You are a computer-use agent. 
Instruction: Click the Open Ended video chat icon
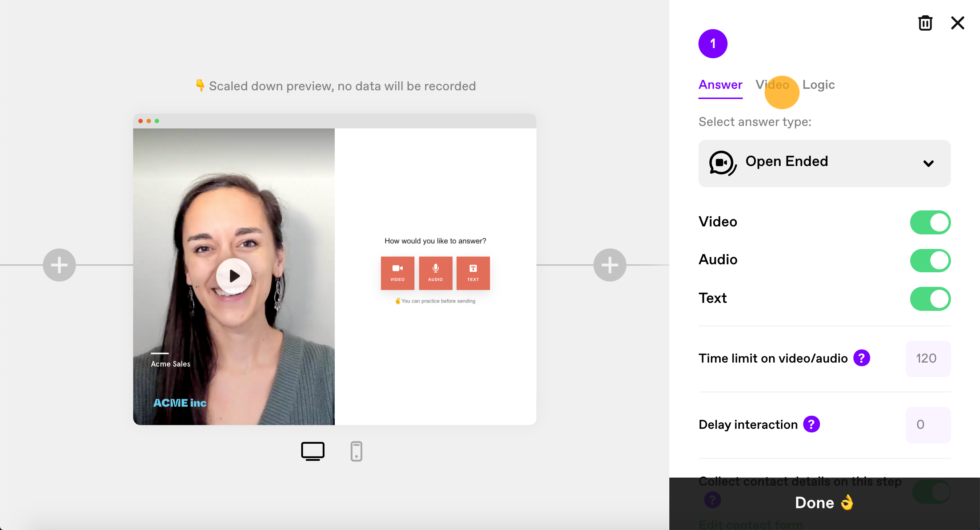723,163
